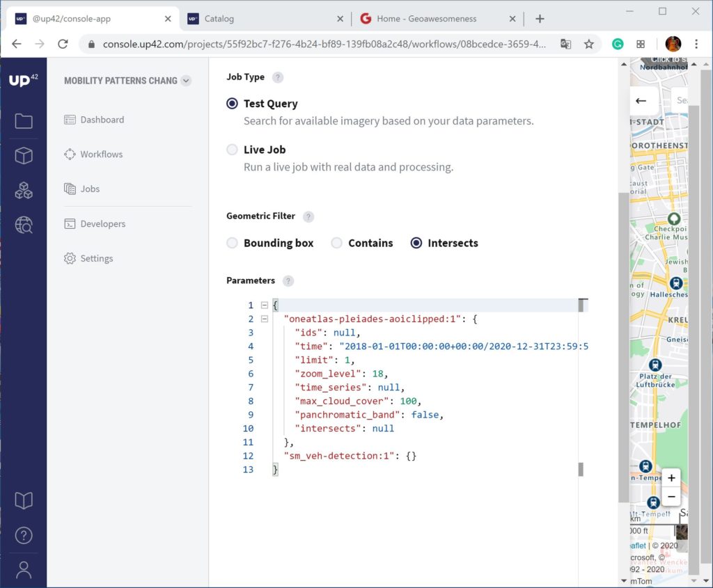Show help tooltip for Geometric Filter

[308, 216]
